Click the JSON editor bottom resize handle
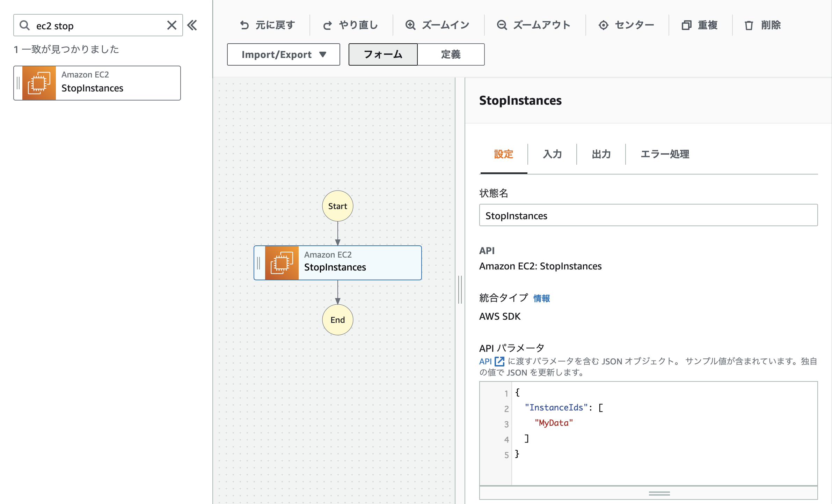832x504 pixels. (659, 493)
